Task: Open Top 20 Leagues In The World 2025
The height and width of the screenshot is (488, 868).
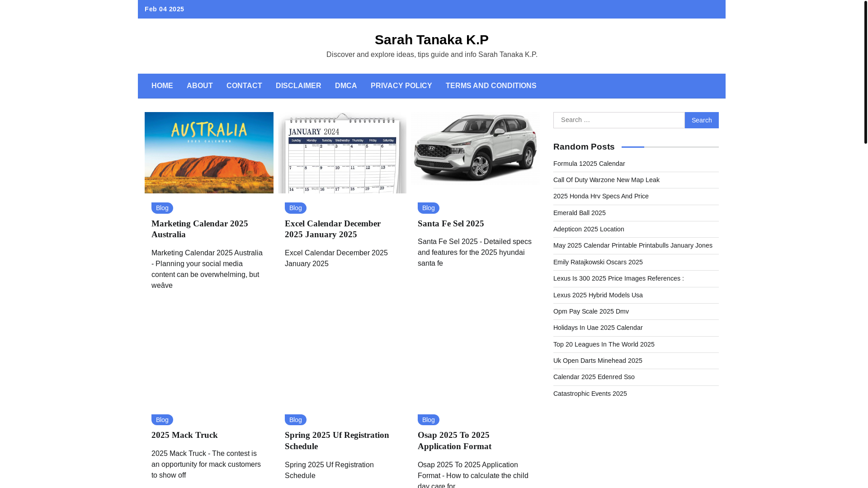Action: click(604, 344)
